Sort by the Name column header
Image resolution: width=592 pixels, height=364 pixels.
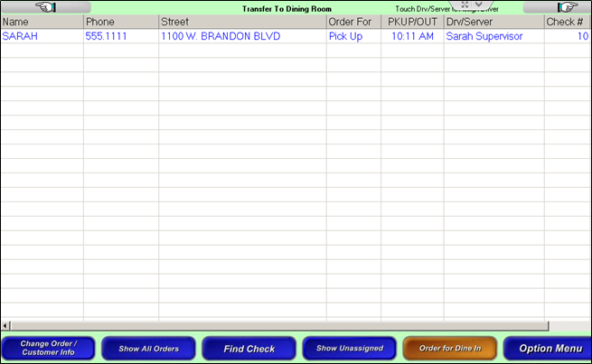[x=42, y=22]
